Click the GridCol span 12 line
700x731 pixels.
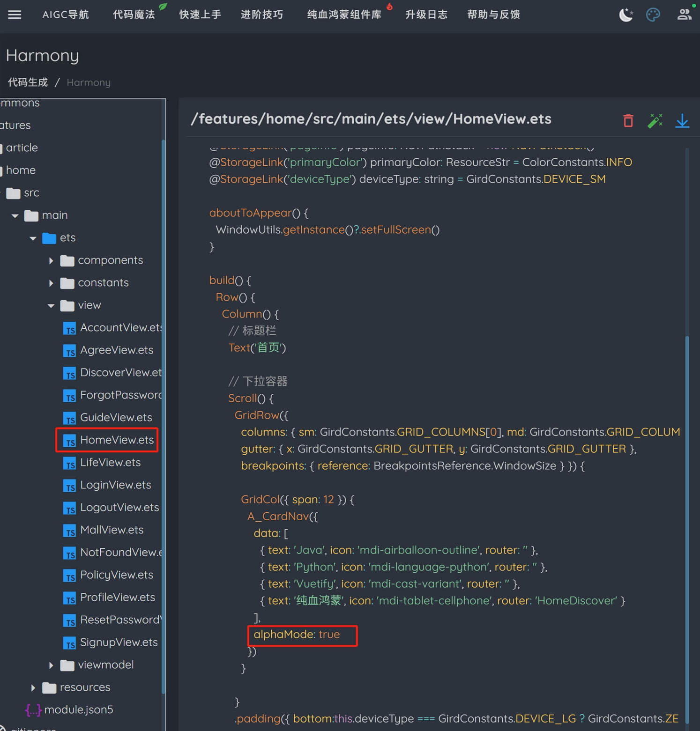(x=298, y=499)
